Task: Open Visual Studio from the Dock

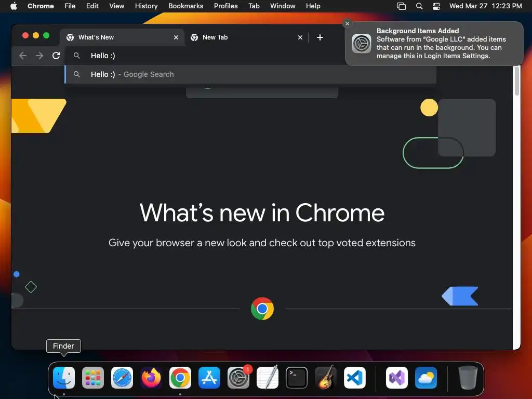Action: click(x=397, y=378)
